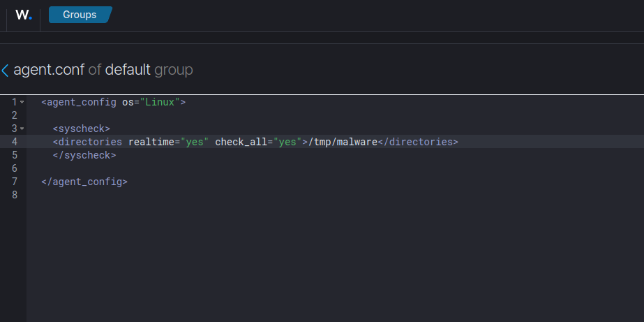Image resolution: width=644 pixels, height=322 pixels.
Task: Collapse the syscheck fold arrow on line 3
Action: pos(22,129)
